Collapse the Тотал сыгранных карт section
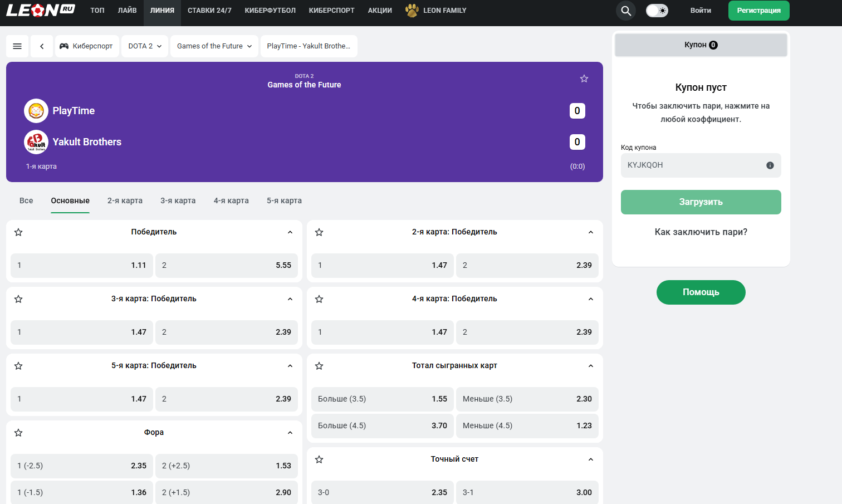842x504 pixels. [x=591, y=366]
